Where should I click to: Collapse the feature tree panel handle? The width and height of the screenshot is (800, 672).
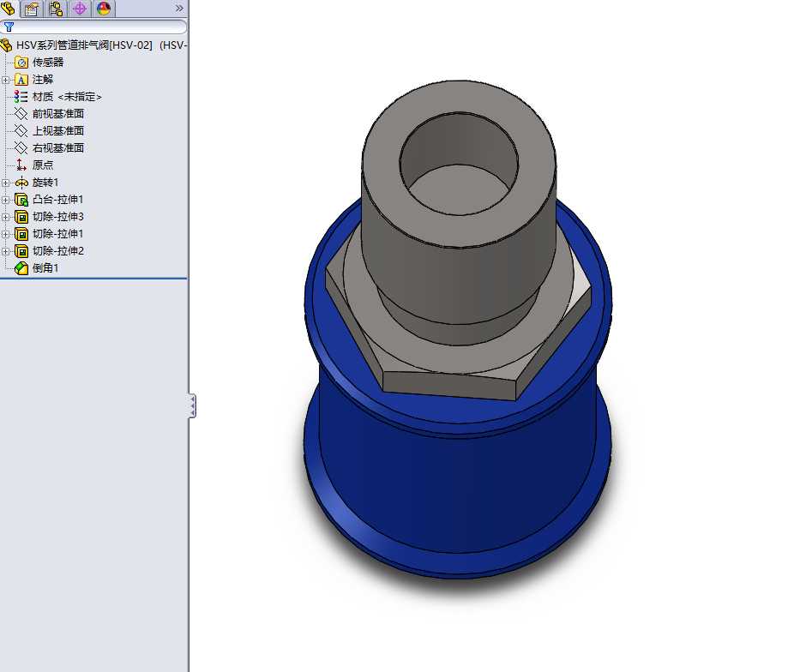[x=192, y=405]
